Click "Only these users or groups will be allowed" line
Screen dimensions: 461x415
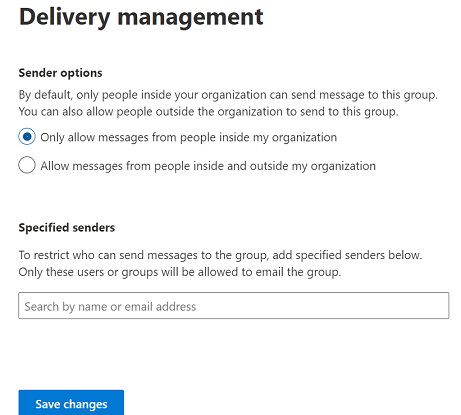coord(180,272)
